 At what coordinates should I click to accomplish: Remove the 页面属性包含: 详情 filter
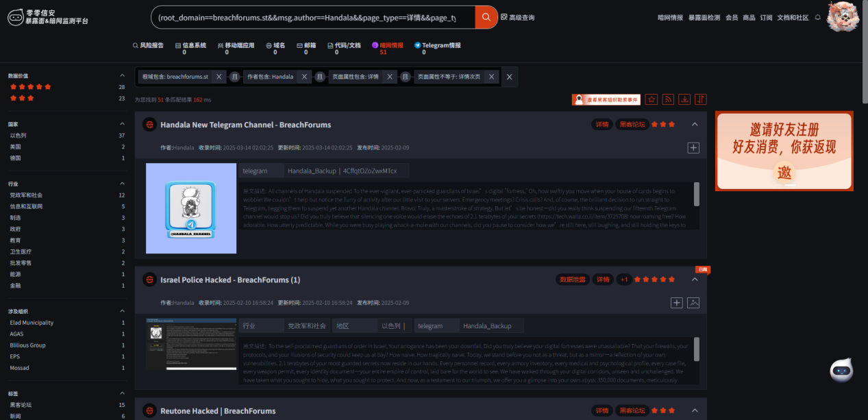390,77
